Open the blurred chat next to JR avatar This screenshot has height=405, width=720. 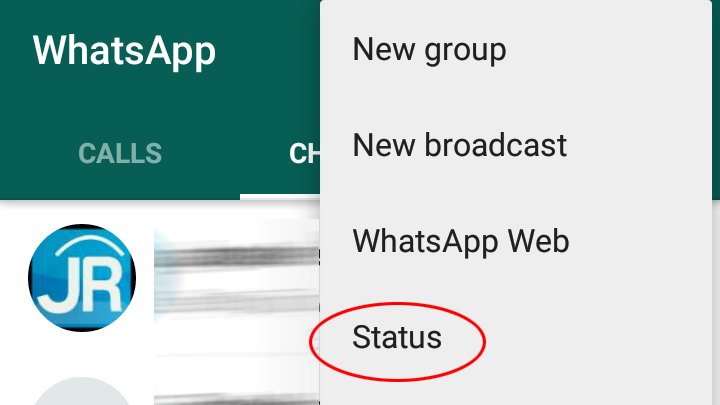click(236, 278)
